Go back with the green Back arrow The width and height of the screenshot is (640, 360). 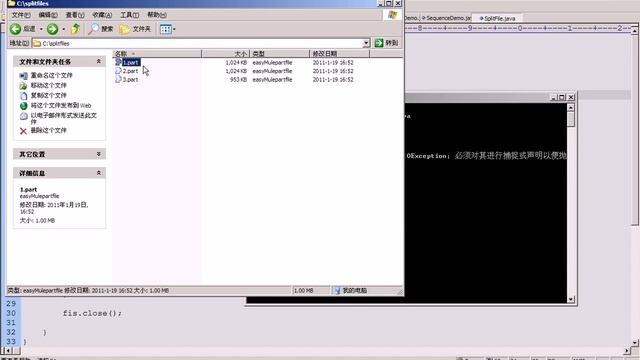coord(16,29)
